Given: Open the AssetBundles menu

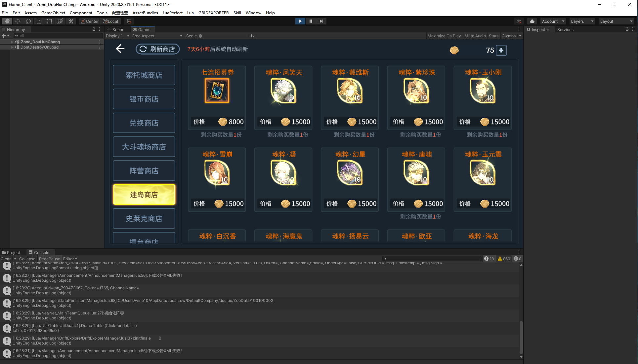Looking at the screenshot, I should point(145,13).
